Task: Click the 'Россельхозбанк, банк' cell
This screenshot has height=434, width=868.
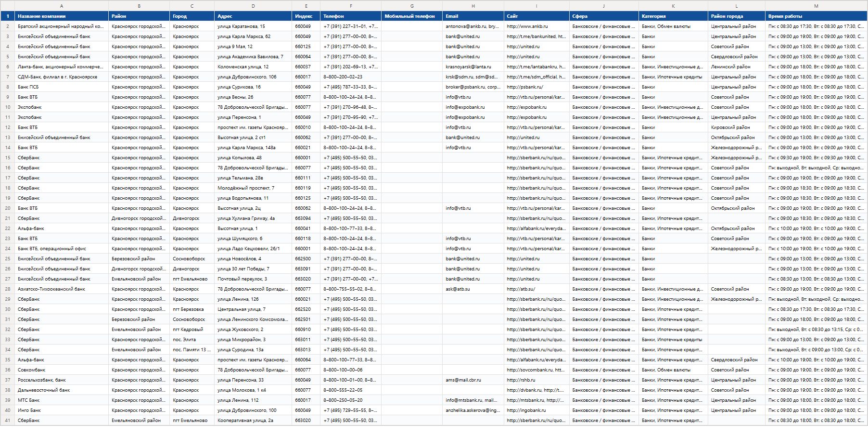Action: [62, 380]
